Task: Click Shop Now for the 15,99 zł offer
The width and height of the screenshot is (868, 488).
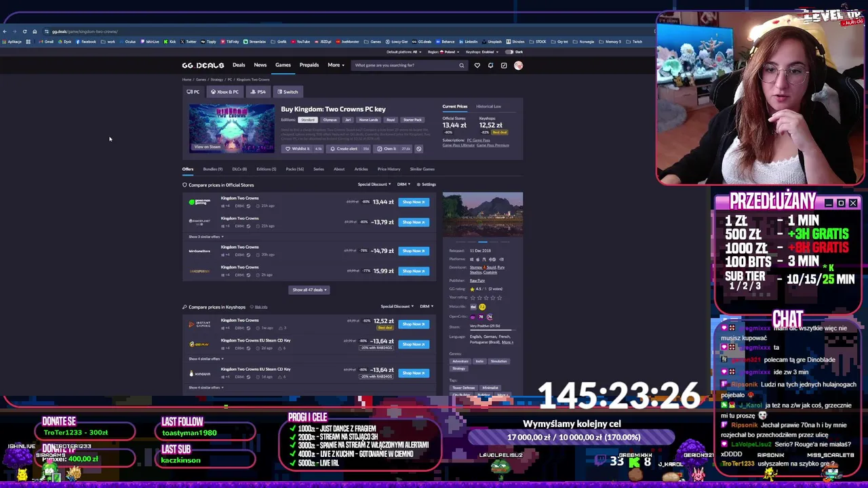Action: 414,271
